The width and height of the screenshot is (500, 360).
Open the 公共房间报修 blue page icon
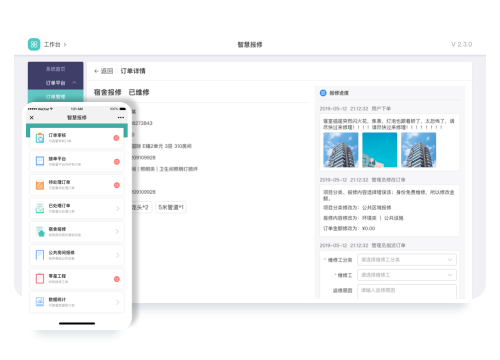(40, 255)
